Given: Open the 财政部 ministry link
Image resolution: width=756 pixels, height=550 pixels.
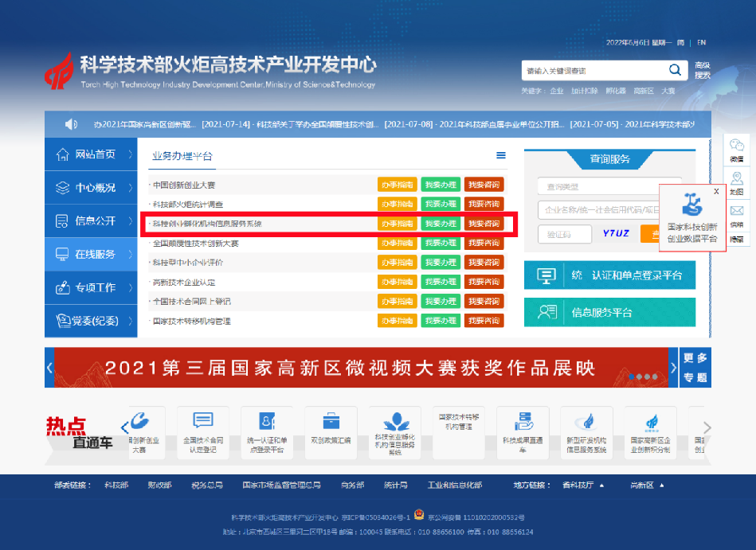Looking at the screenshot, I should click(x=159, y=485).
